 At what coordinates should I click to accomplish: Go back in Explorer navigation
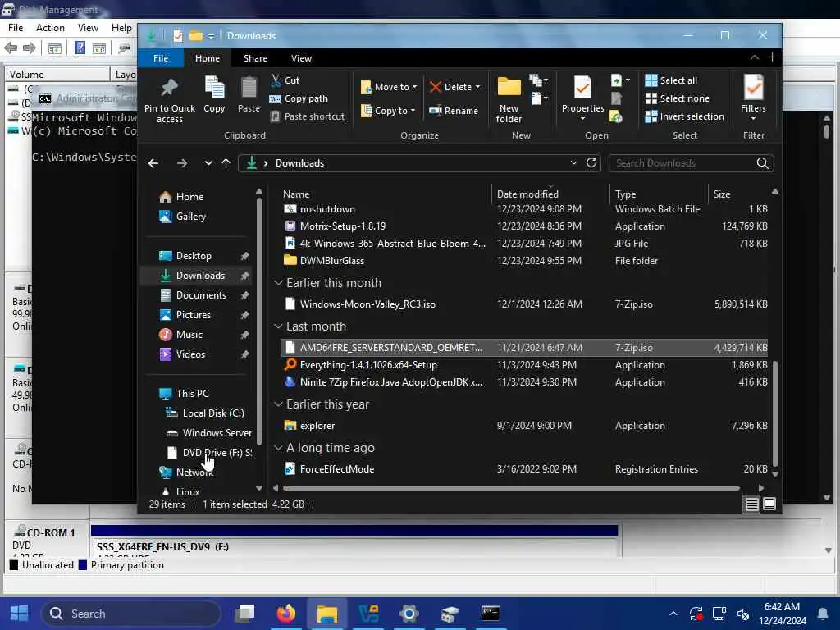153,163
